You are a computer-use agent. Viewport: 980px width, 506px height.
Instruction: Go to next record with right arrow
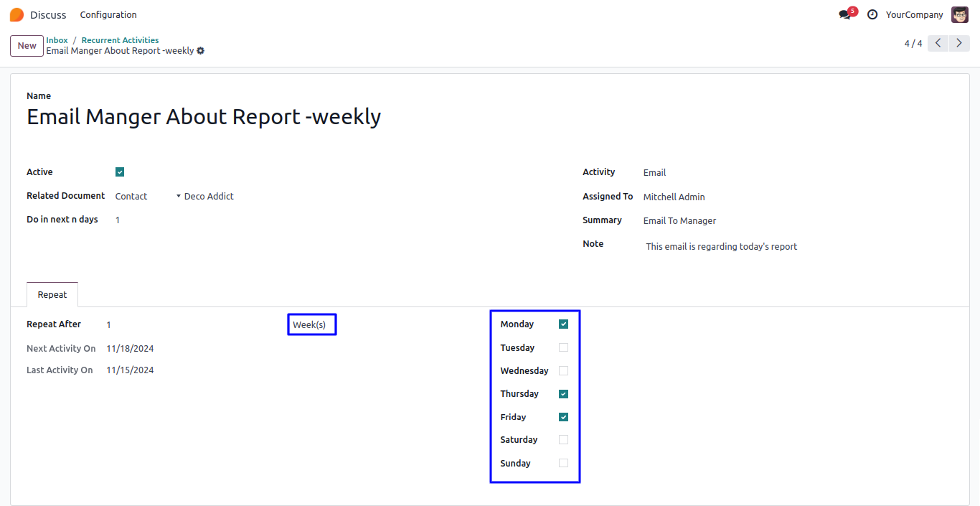pyautogui.click(x=959, y=43)
